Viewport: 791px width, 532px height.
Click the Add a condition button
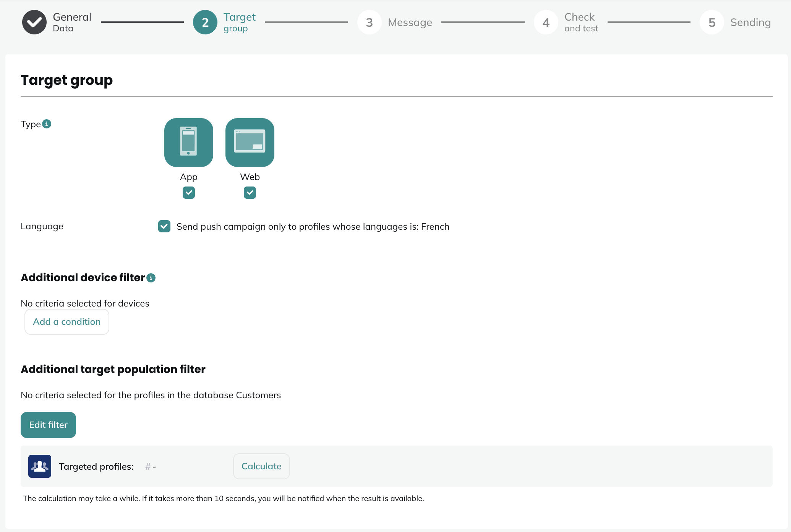pos(67,322)
